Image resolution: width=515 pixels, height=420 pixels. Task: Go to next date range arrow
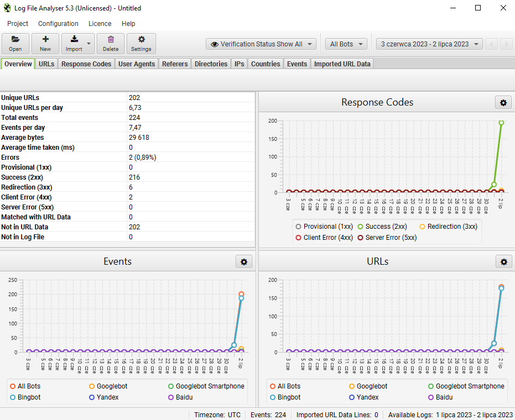(506, 44)
